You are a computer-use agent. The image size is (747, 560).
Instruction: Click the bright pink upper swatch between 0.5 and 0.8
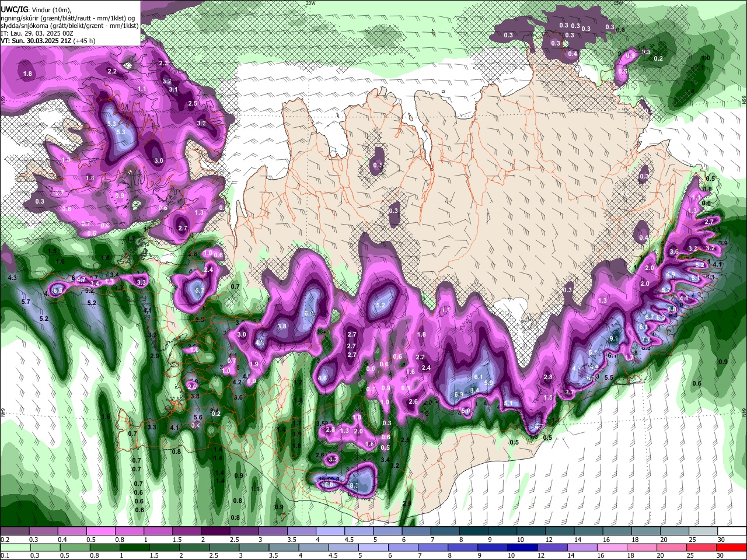click(100, 531)
